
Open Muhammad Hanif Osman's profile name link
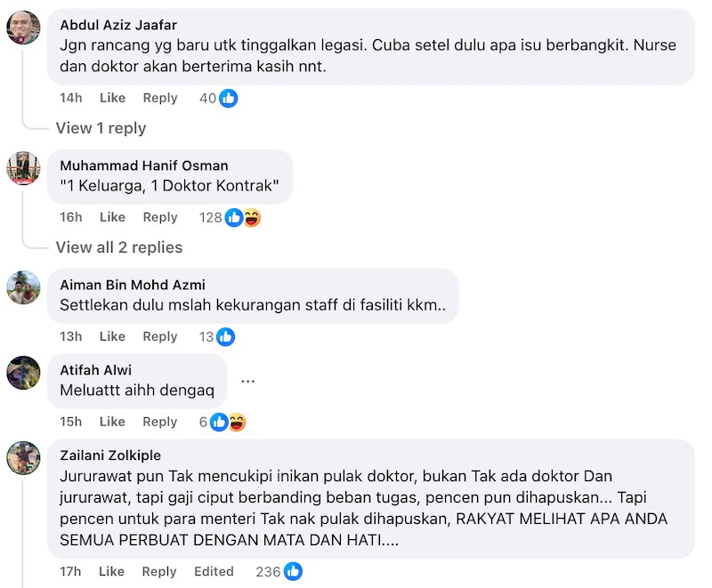(x=144, y=165)
